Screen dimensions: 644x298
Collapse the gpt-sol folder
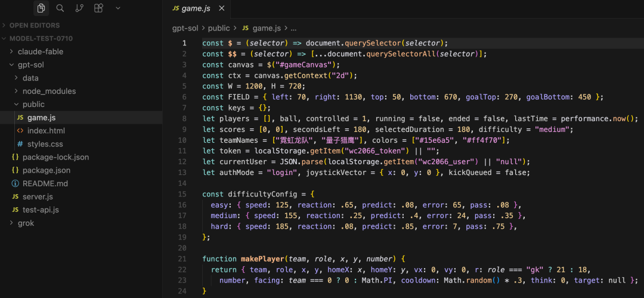click(81, 64)
